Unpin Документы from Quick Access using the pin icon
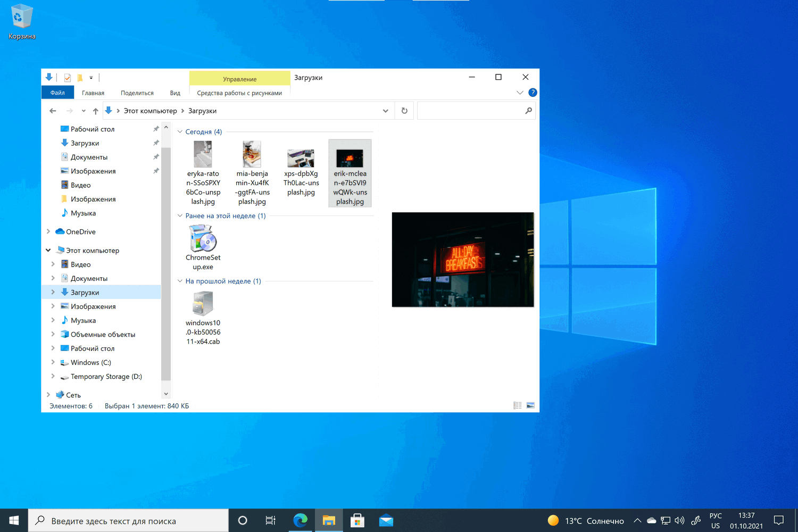The height and width of the screenshot is (532, 798). tap(156, 157)
